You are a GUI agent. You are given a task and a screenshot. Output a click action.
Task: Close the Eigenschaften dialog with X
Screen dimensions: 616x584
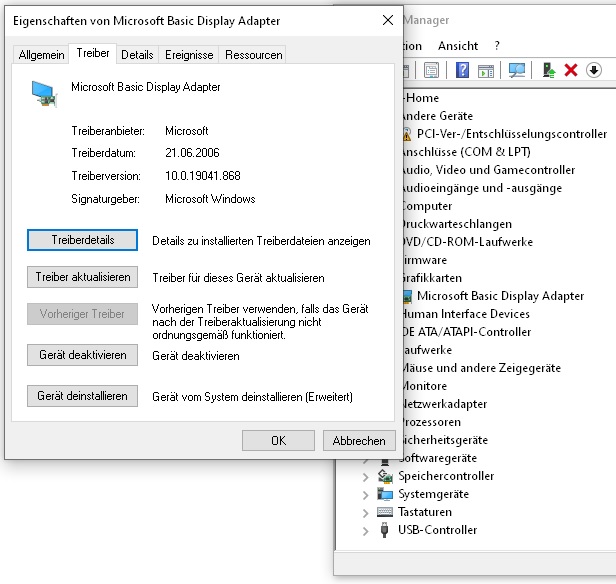pyautogui.click(x=388, y=20)
